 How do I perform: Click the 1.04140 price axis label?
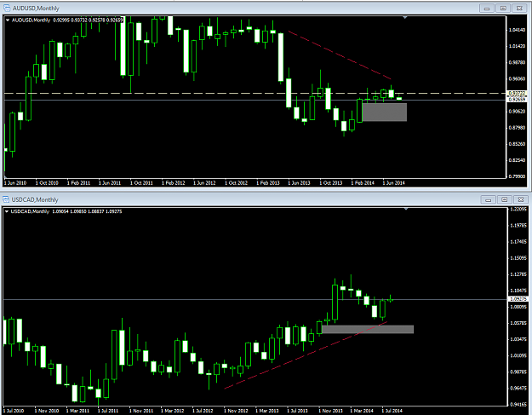click(x=517, y=30)
